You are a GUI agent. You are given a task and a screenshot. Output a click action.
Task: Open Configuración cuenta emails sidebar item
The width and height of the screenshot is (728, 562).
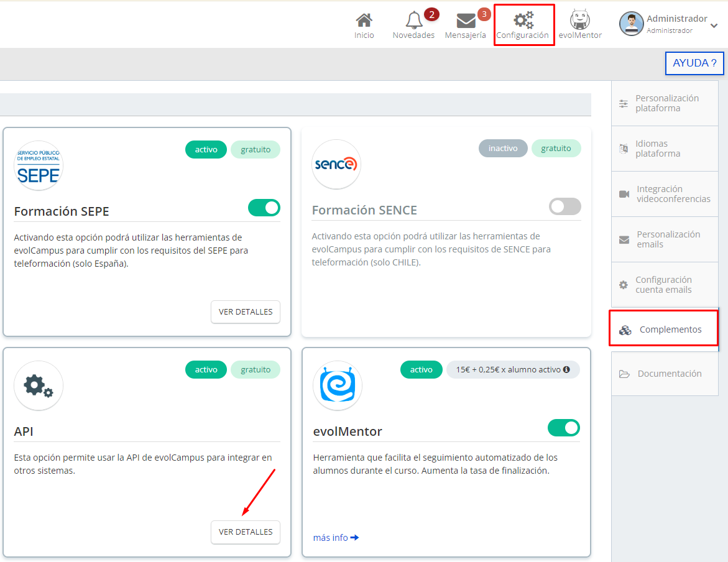(665, 285)
